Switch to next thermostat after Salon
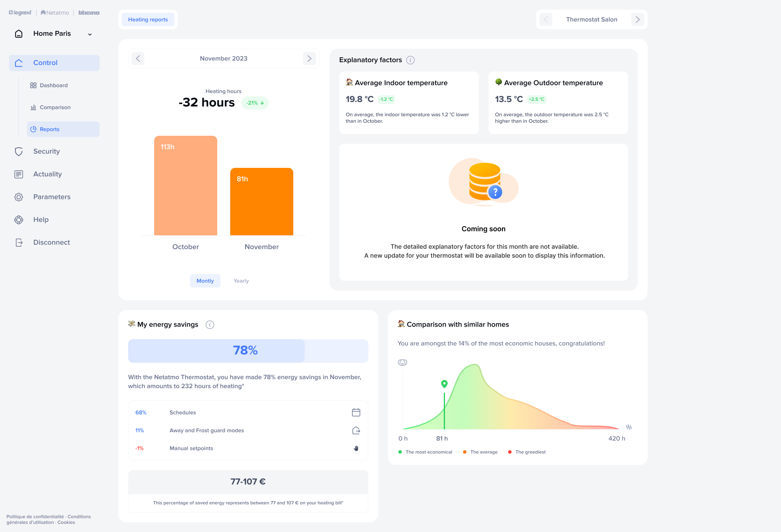The image size is (781, 532). click(637, 20)
